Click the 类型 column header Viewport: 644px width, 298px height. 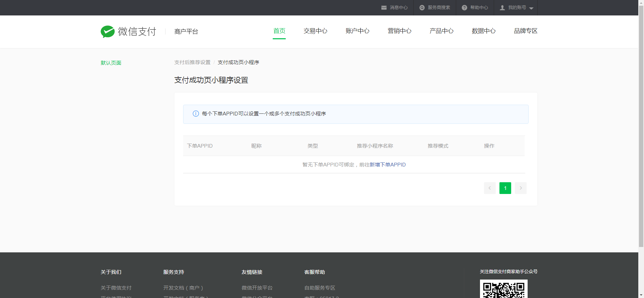click(x=313, y=146)
